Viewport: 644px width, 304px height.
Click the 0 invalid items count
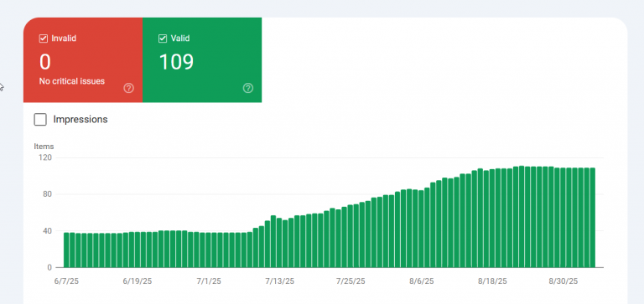[x=45, y=62]
